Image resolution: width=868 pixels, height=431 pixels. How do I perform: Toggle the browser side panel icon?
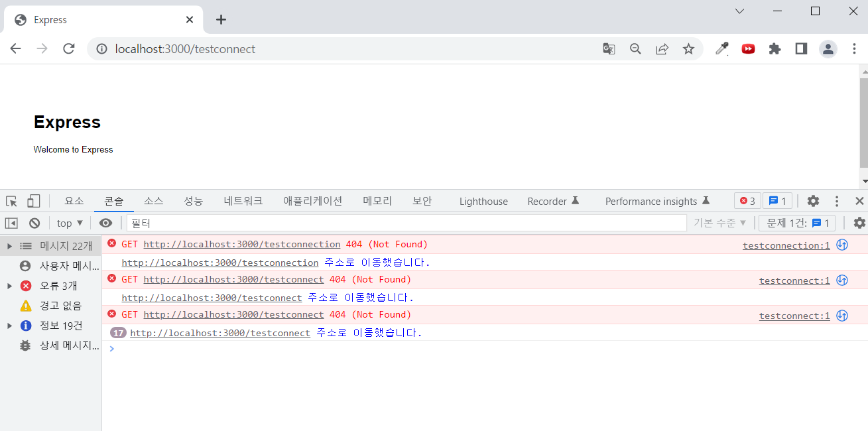click(801, 48)
